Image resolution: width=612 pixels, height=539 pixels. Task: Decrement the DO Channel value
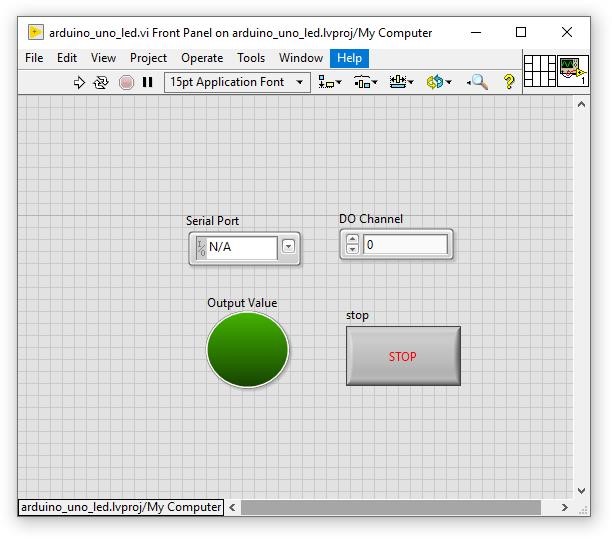click(352, 249)
